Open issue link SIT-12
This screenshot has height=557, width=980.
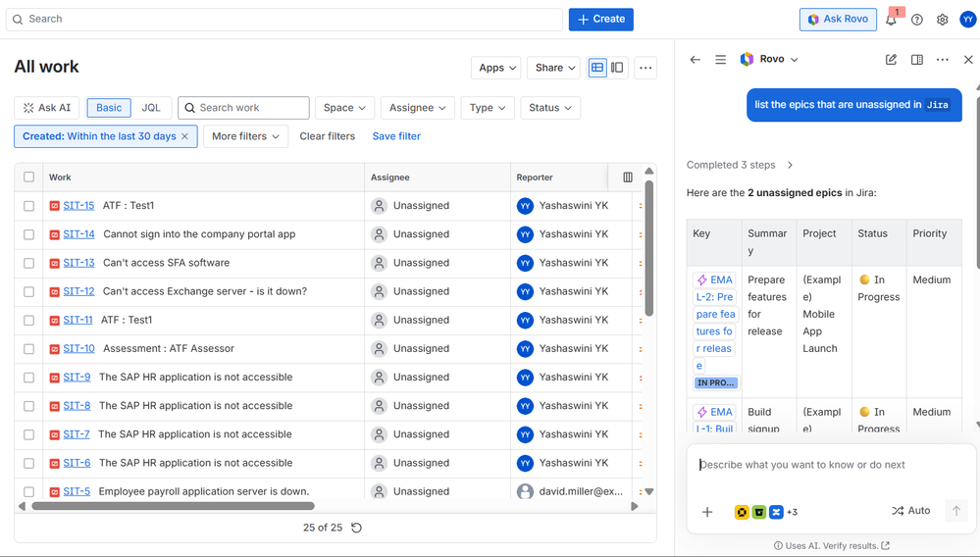click(78, 291)
